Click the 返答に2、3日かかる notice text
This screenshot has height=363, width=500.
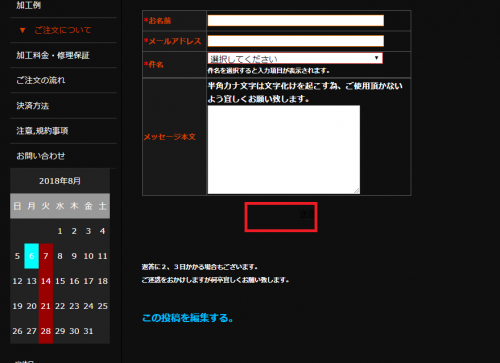coord(199,267)
